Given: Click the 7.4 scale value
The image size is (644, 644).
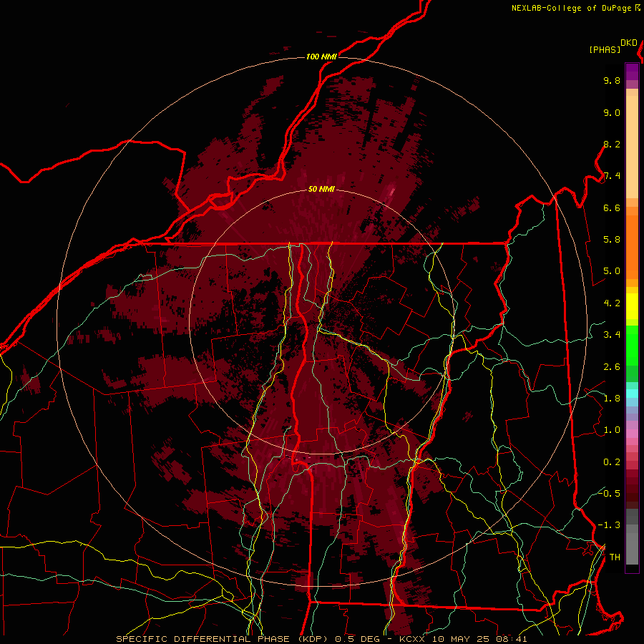Looking at the screenshot, I should 612,176.
